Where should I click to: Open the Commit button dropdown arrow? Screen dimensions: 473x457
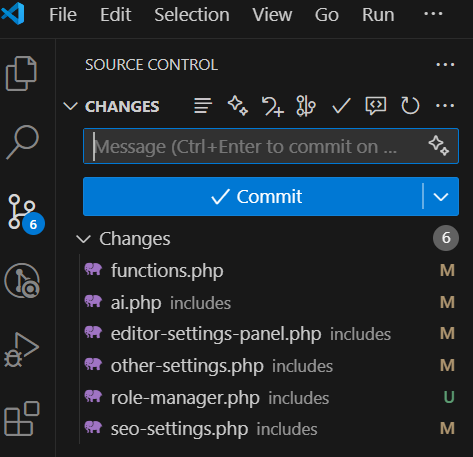click(441, 197)
